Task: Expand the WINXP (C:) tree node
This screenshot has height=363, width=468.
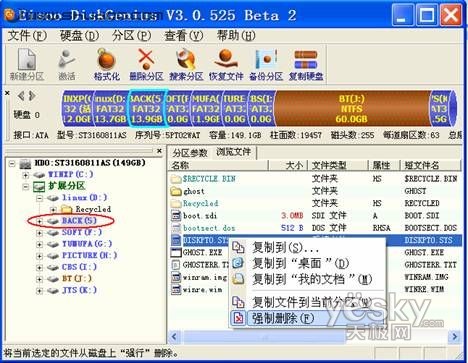Action: tap(26, 175)
